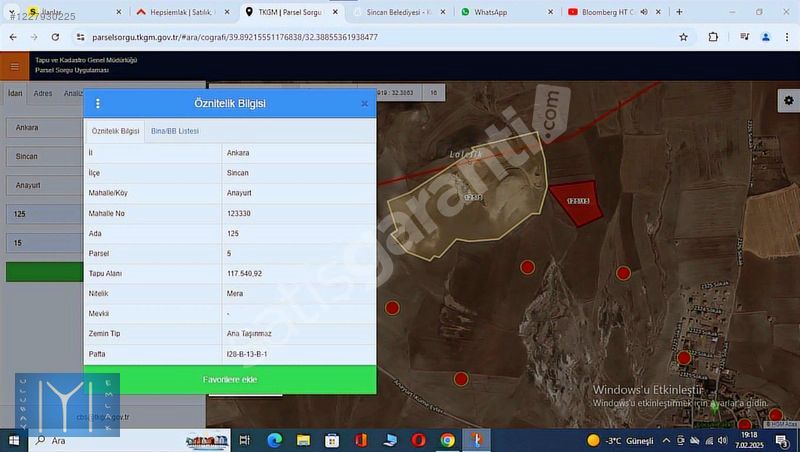Open the orange hamburger menu
The image size is (800, 452).
[x=14, y=67]
